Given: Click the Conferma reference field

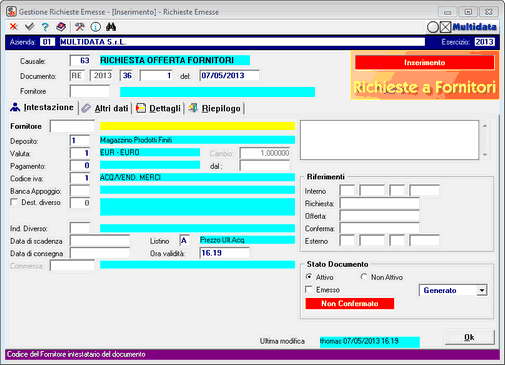Looking at the screenshot, I should point(379,228).
